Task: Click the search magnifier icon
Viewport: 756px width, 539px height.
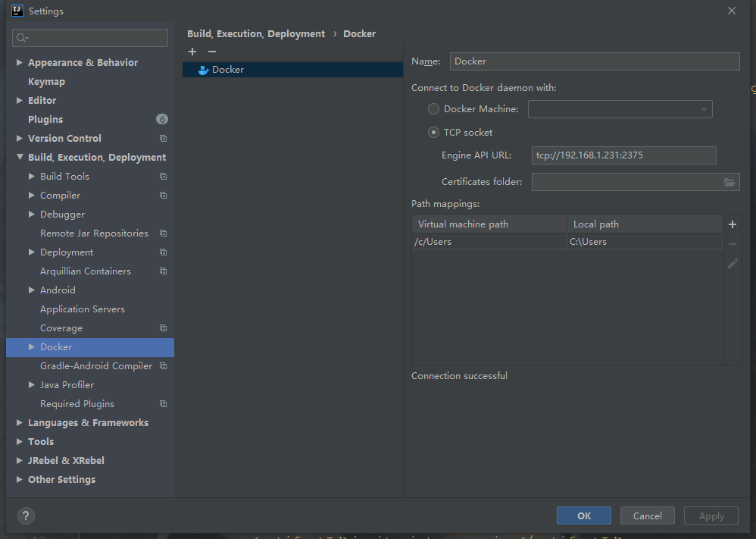Action: [x=22, y=38]
